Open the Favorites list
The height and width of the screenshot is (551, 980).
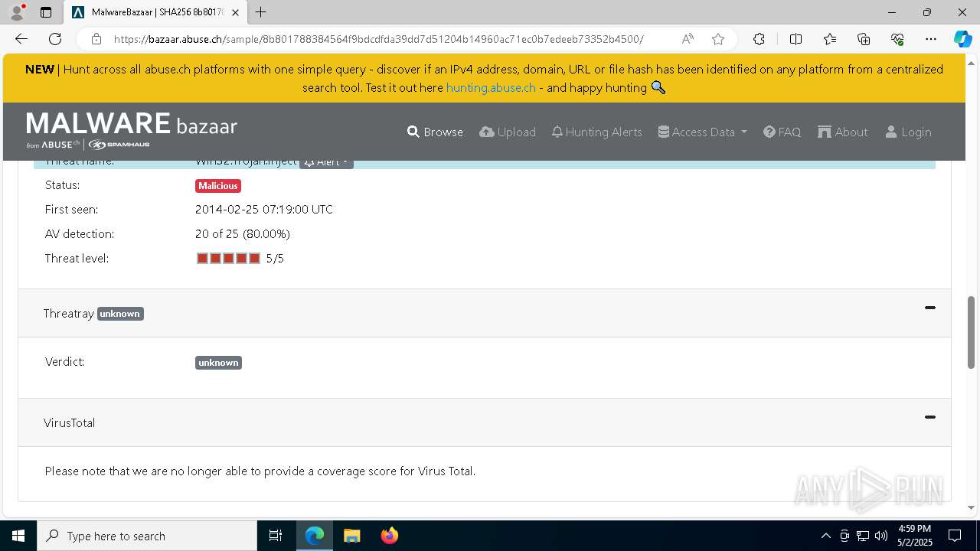[x=830, y=39]
